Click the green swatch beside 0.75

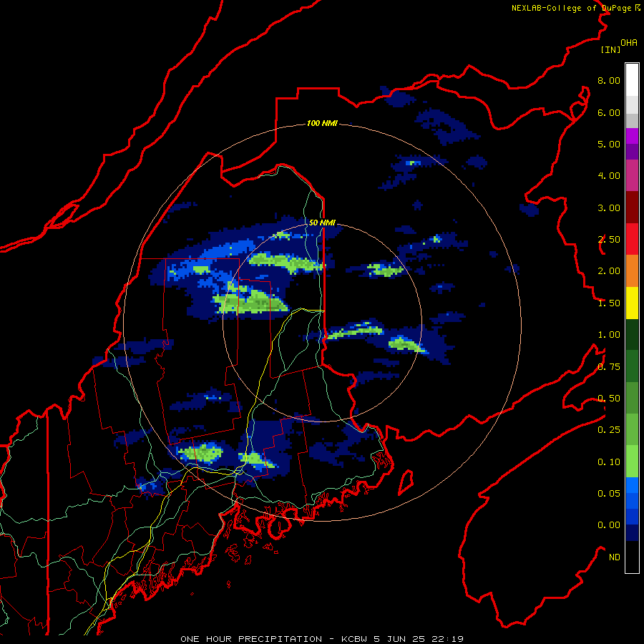632,366
